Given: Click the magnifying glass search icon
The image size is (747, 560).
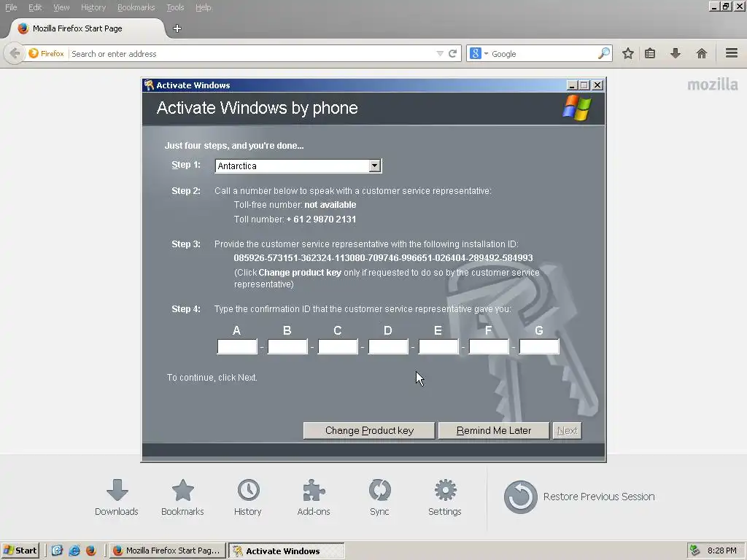Looking at the screenshot, I should coord(603,53).
